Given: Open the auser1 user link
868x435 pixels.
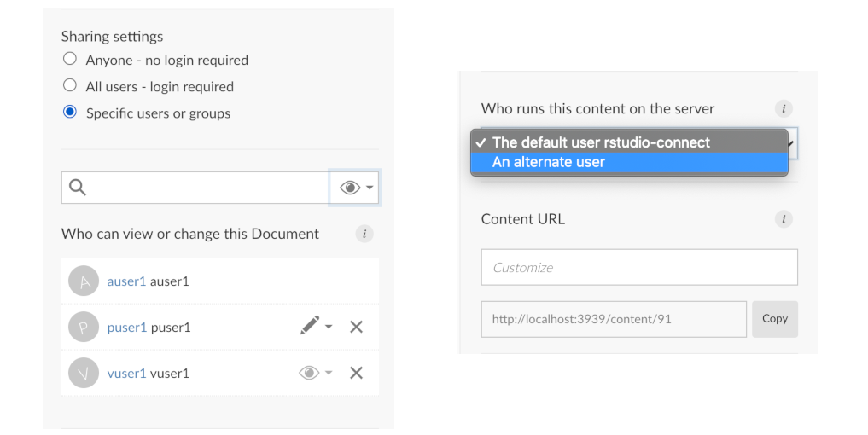Looking at the screenshot, I should coord(126,281).
